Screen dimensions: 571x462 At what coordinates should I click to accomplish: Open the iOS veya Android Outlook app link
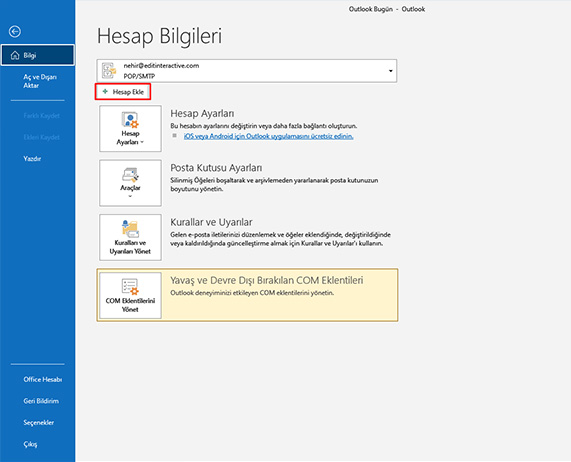tap(268, 136)
